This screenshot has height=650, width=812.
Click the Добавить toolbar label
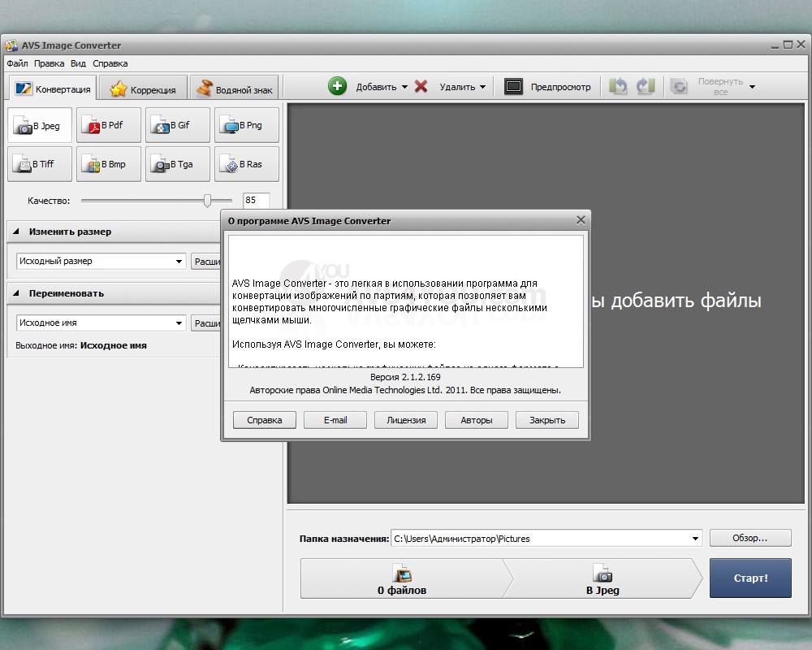(376, 87)
